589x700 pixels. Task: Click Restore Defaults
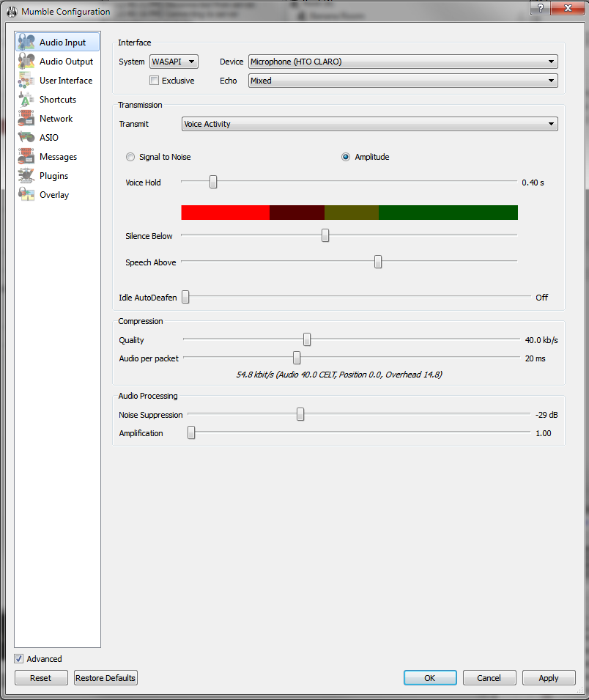click(x=105, y=678)
